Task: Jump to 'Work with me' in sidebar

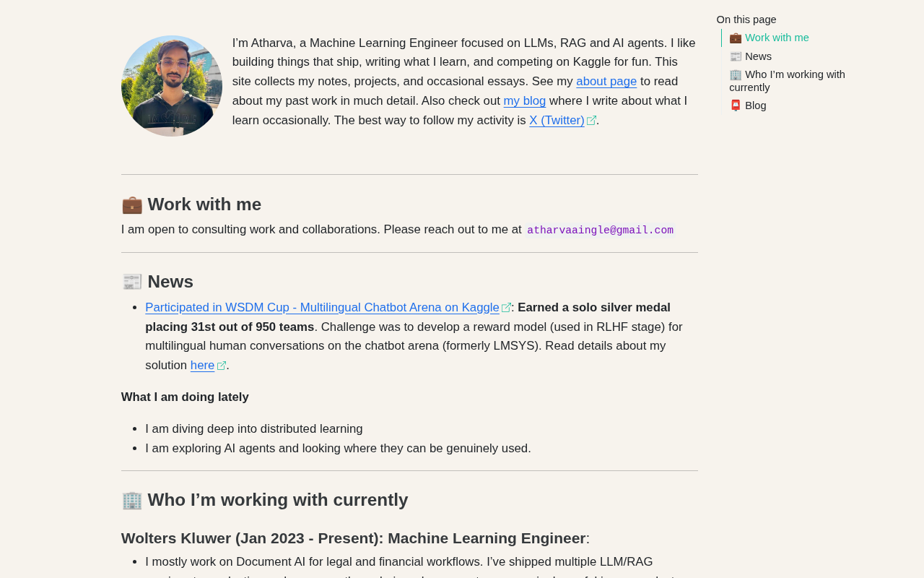Action: (x=777, y=38)
